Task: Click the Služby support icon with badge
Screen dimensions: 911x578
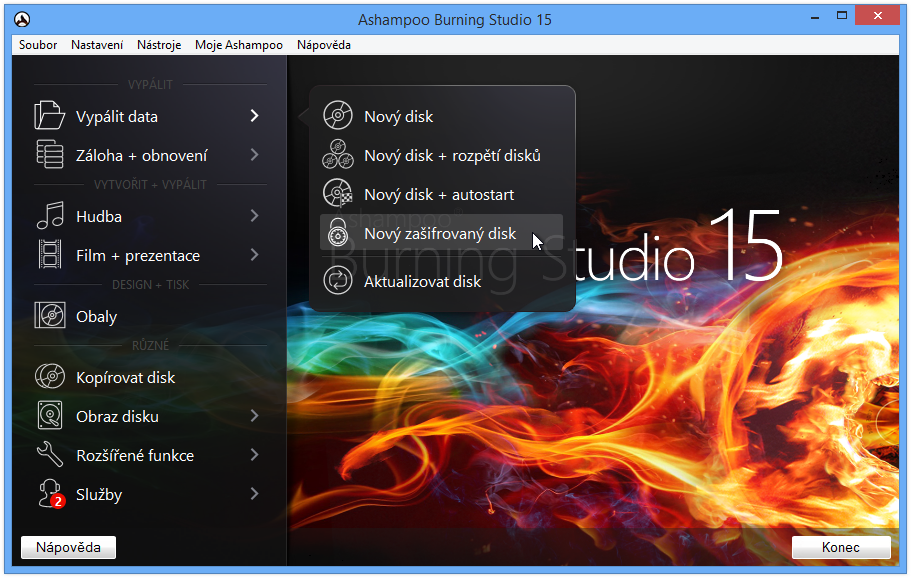Action: click(51, 494)
